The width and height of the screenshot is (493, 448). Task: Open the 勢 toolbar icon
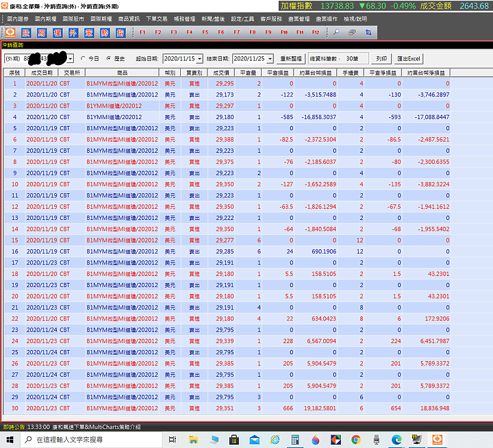coord(105,32)
